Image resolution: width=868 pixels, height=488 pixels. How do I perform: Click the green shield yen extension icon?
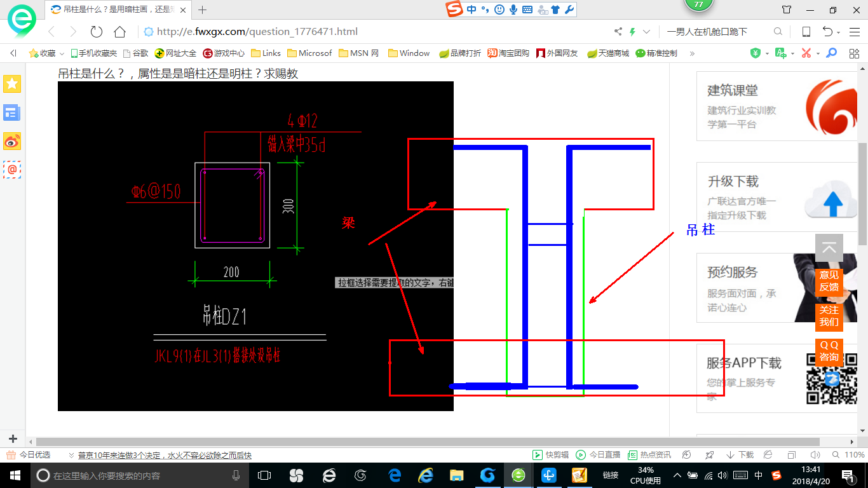point(756,53)
